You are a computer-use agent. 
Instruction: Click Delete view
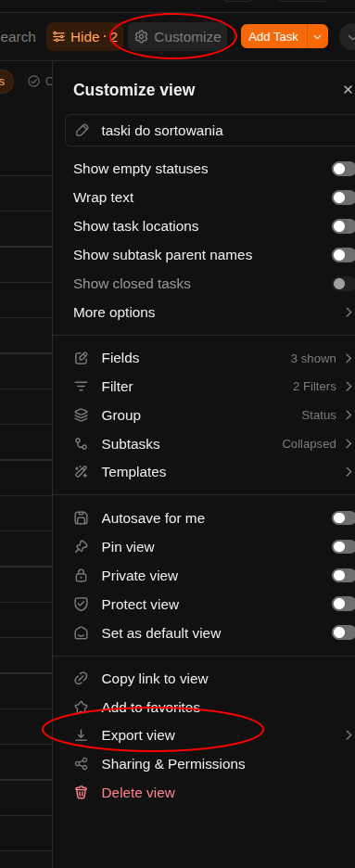click(x=138, y=793)
